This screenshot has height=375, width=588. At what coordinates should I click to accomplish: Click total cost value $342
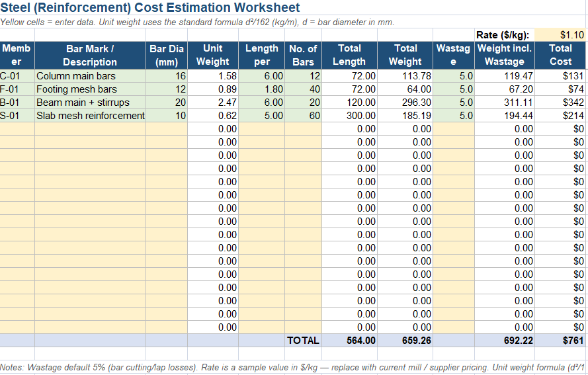pyautogui.click(x=560, y=103)
